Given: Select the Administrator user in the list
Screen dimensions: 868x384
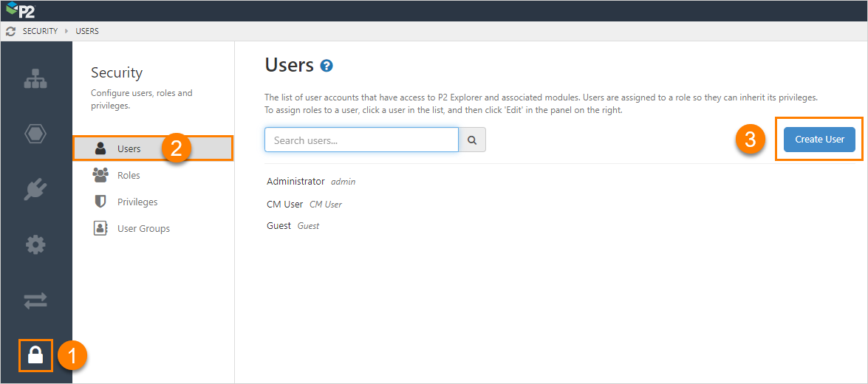Looking at the screenshot, I should 295,182.
